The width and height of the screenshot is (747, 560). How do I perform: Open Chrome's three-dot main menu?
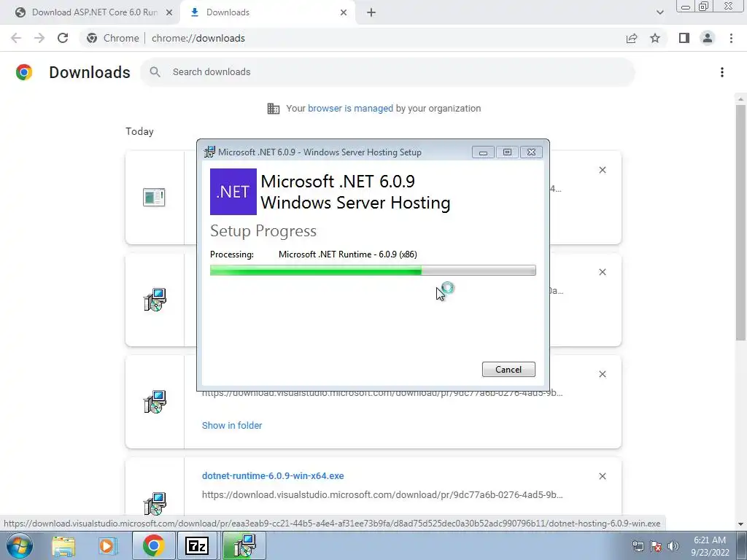(x=731, y=38)
